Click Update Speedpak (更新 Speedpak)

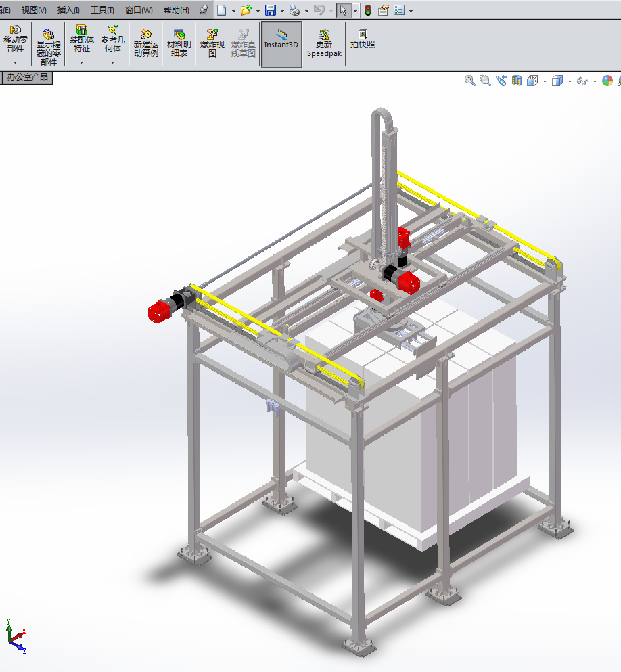pos(324,43)
